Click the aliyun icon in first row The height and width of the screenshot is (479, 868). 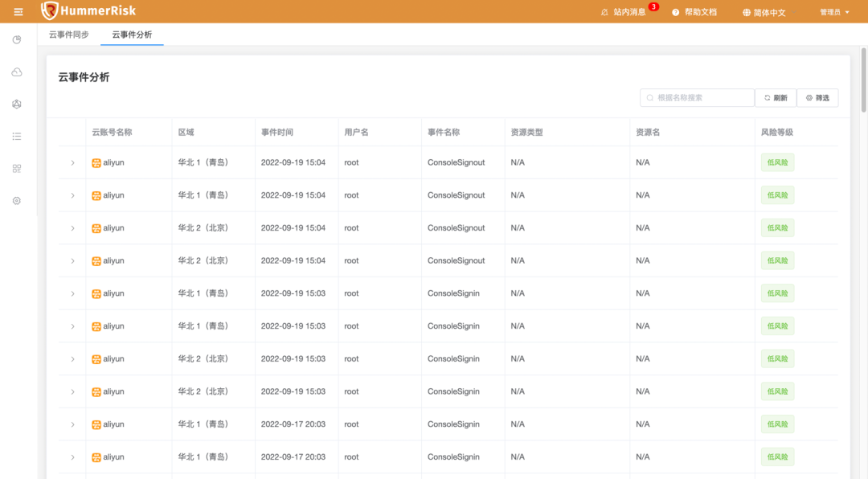(x=96, y=163)
